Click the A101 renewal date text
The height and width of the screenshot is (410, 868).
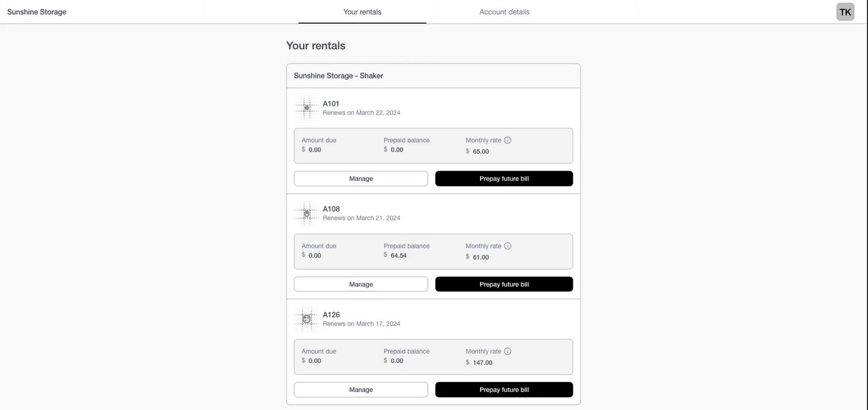(361, 113)
